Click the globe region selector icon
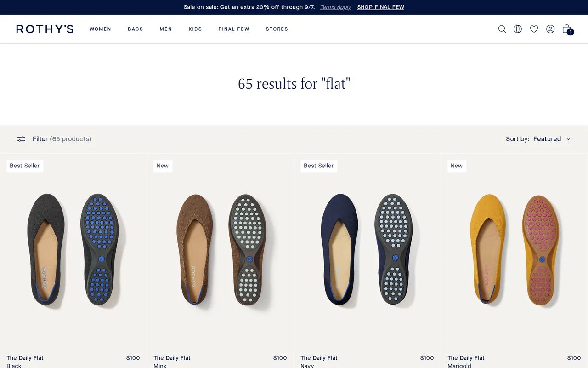Screen dimensions: 588x368 [518, 29]
